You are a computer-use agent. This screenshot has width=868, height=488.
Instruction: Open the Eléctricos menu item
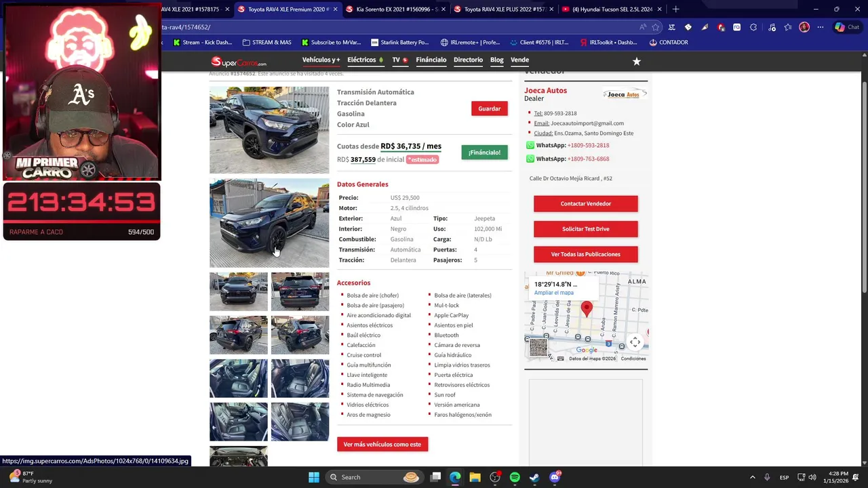365,60
